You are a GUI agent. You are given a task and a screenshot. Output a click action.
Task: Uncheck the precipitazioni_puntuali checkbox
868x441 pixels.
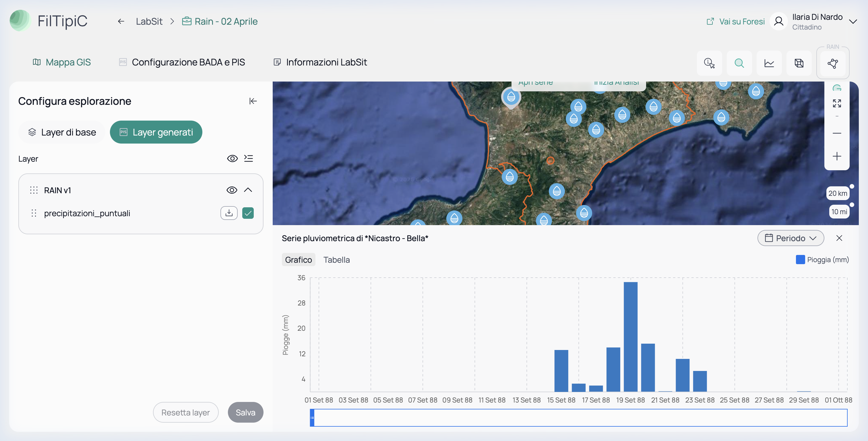(248, 213)
